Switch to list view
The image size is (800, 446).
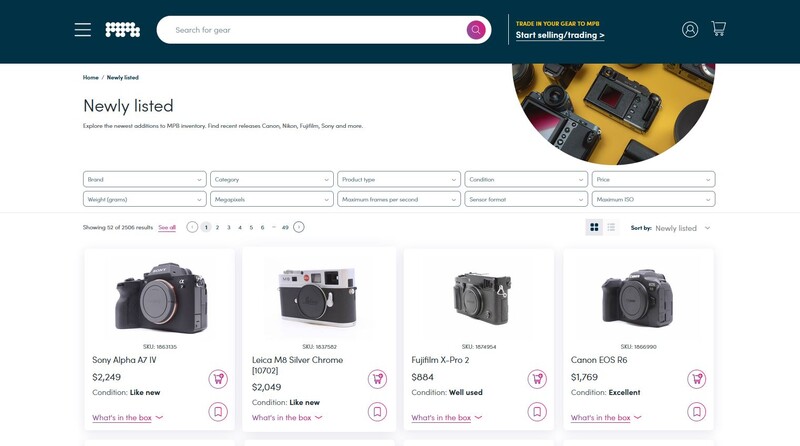coord(611,227)
